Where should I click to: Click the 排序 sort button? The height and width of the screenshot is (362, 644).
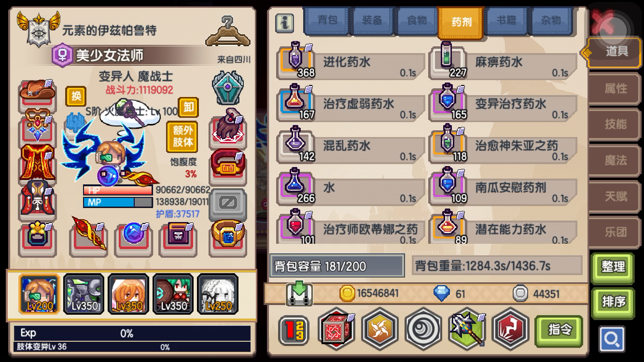(613, 302)
